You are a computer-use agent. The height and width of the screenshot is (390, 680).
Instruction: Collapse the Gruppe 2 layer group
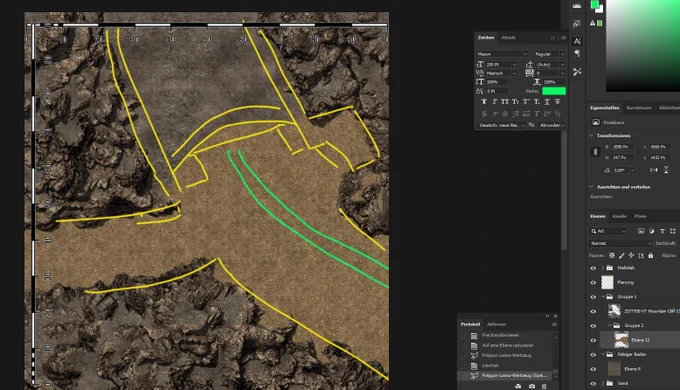(609, 325)
